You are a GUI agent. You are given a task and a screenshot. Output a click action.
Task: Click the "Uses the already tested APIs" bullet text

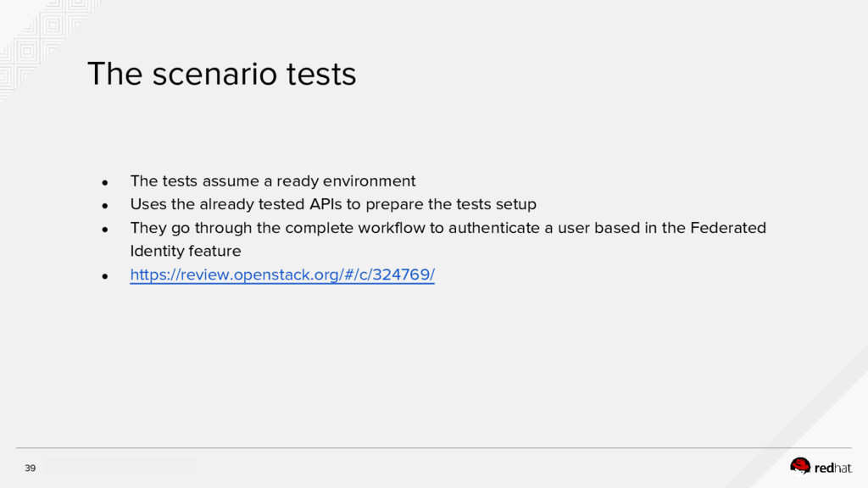point(332,205)
